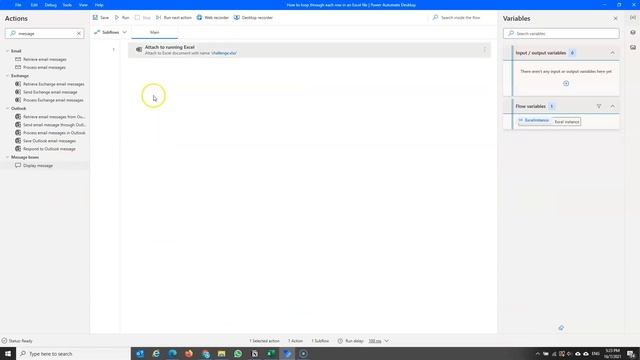The image size is (640, 360).
Task: Open the Tools menu
Action: pyautogui.click(x=67, y=5)
